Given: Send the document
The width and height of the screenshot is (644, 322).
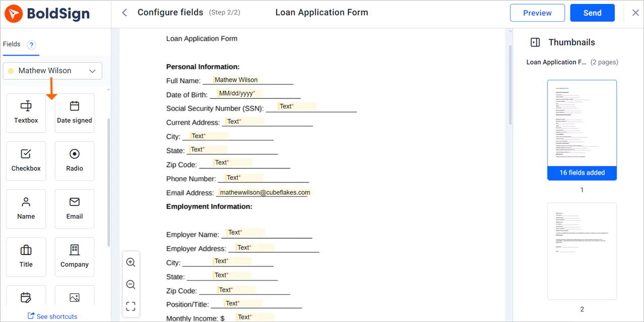Looking at the screenshot, I should coord(592,13).
